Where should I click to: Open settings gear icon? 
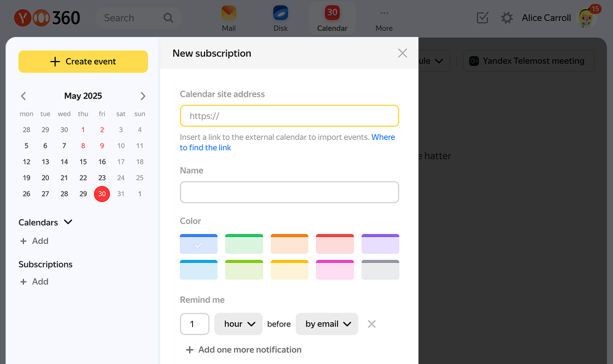tap(507, 18)
